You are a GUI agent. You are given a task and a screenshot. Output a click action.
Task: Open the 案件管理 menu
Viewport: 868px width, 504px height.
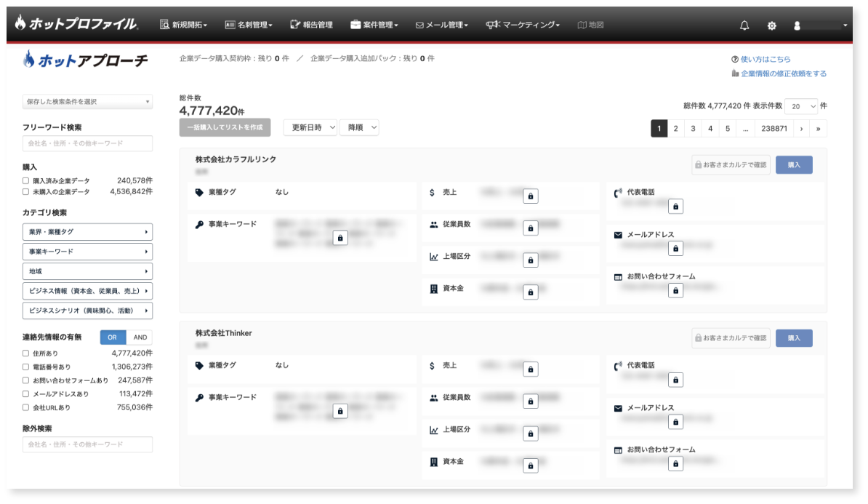[374, 25]
